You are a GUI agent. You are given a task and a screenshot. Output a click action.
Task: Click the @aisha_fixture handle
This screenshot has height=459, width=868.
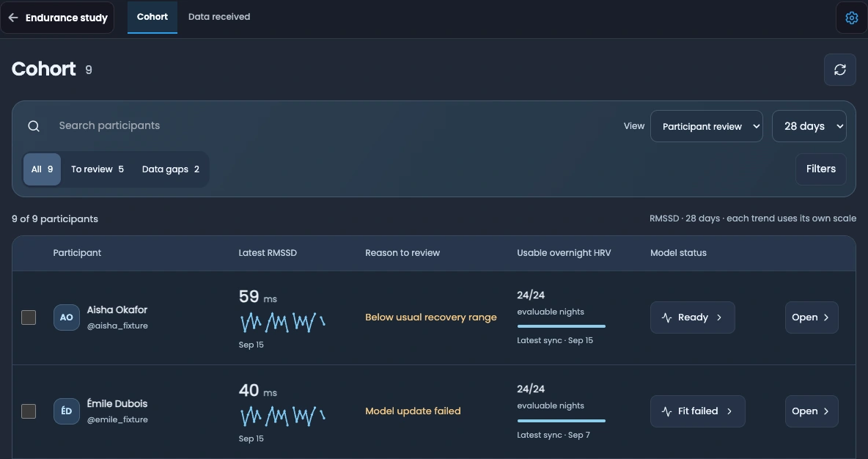point(117,326)
